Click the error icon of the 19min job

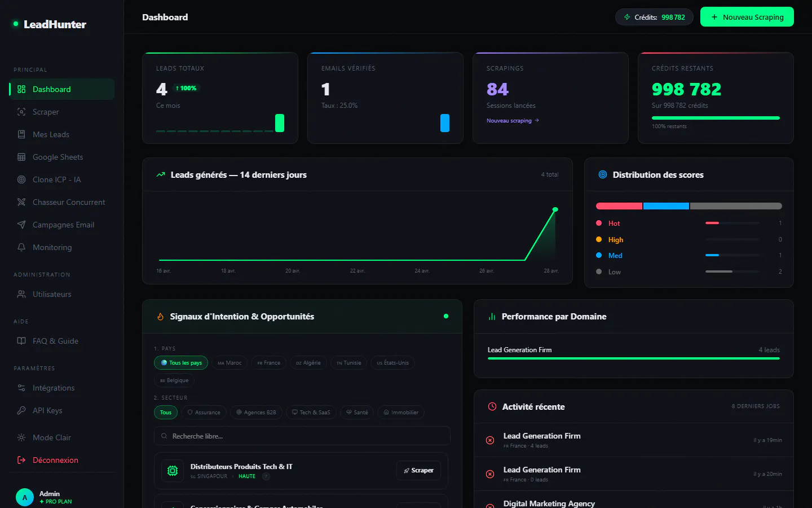pos(490,440)
